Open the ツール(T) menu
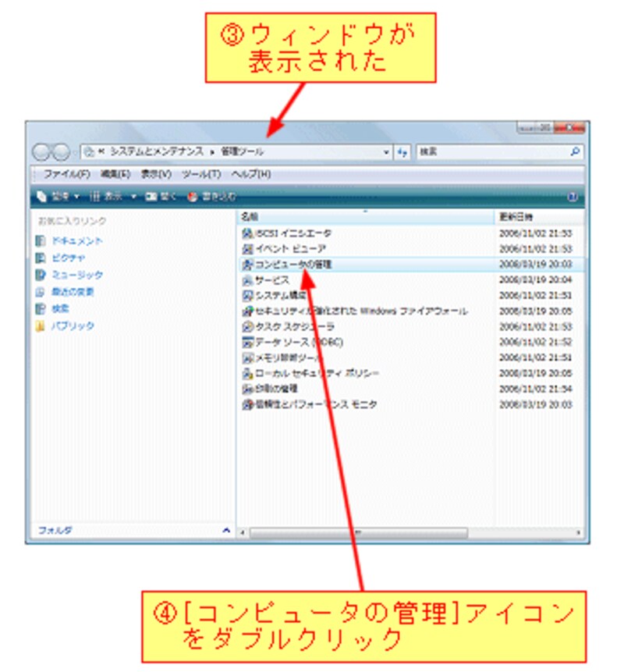The width and height of the screenshot is (624, 672). (201, 174)
